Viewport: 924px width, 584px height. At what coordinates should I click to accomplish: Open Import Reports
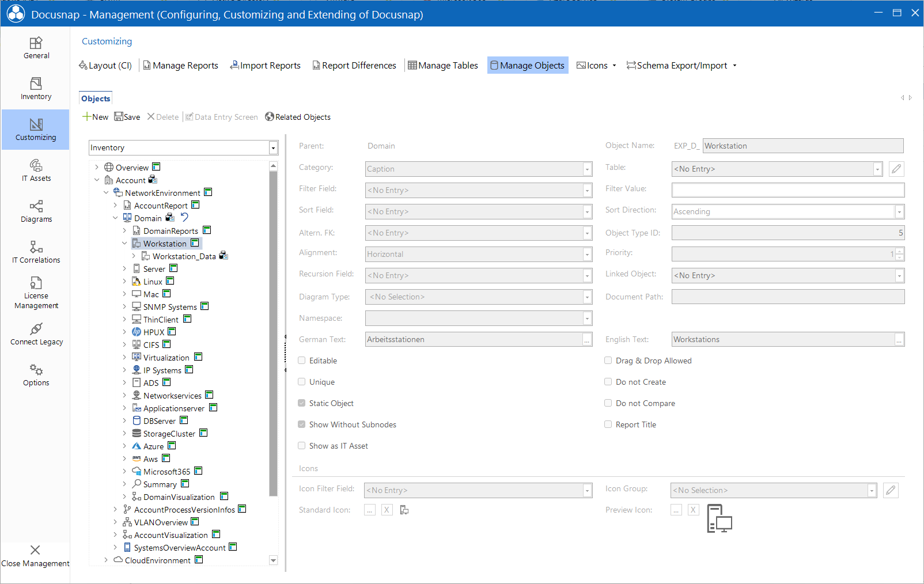(265, 66)
